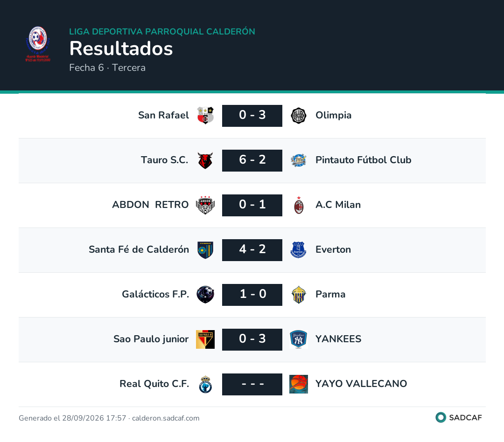
Task: Click the YANKEES team logo
Action: (x=299, y=339)
